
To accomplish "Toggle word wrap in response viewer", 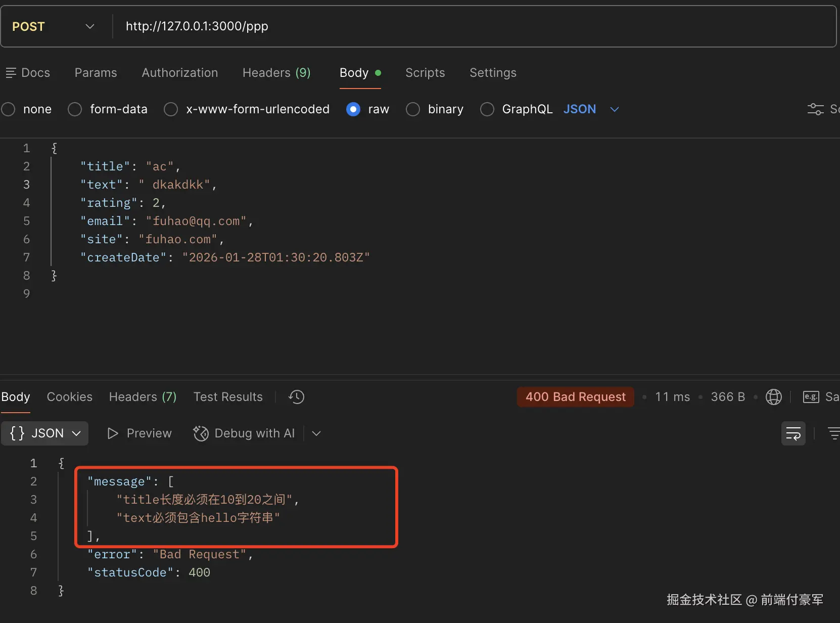I will [793, 433].
